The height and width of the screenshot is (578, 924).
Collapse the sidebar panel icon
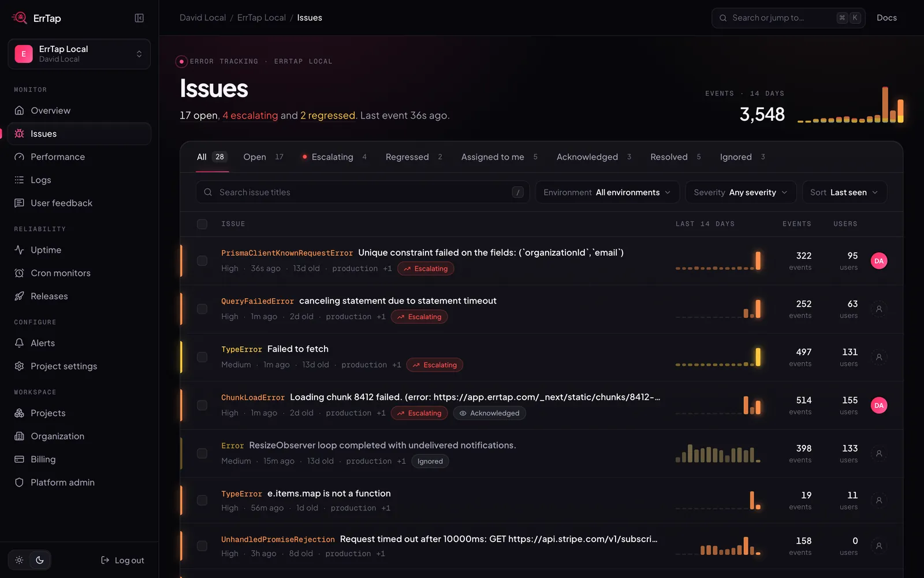[139, 18]
